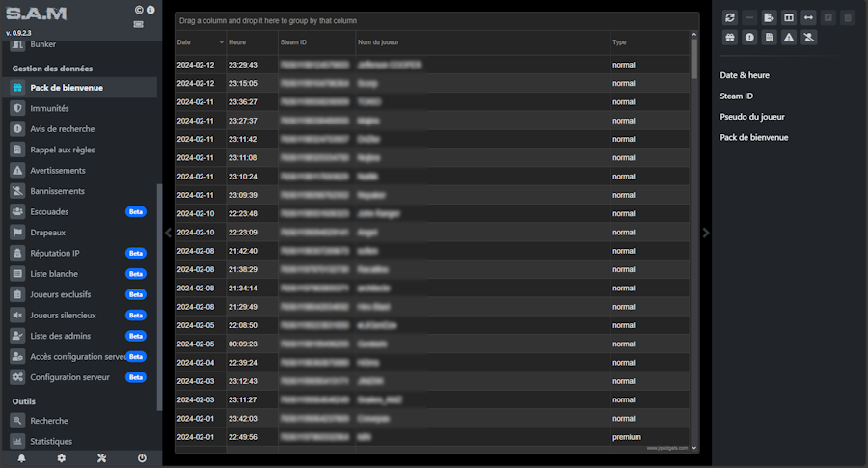868x468 pixels.
Task: Click the export file icon
Action: point(769,17)
